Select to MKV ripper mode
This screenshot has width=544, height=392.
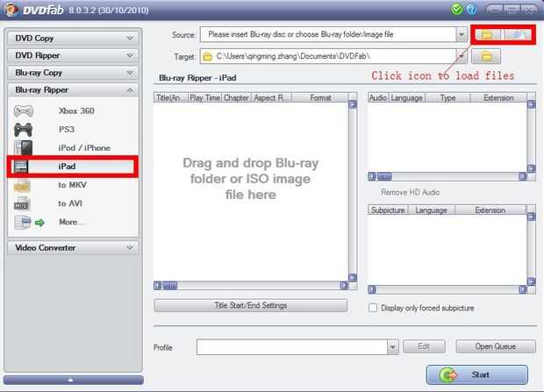(x=72, y=185)
